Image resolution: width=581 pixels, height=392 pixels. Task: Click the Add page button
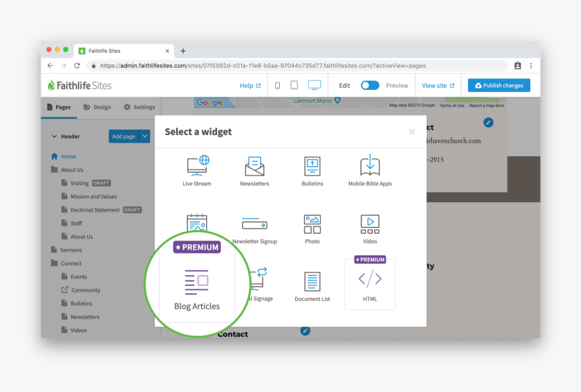coord(124,137)
